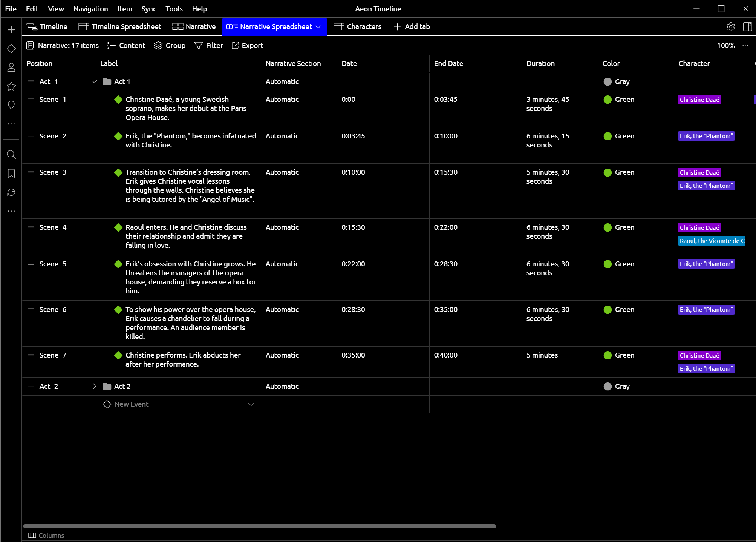
Task: Open Narrative Spreadsheet tab dropdown arrow
Action: click(x=318, y=27)
